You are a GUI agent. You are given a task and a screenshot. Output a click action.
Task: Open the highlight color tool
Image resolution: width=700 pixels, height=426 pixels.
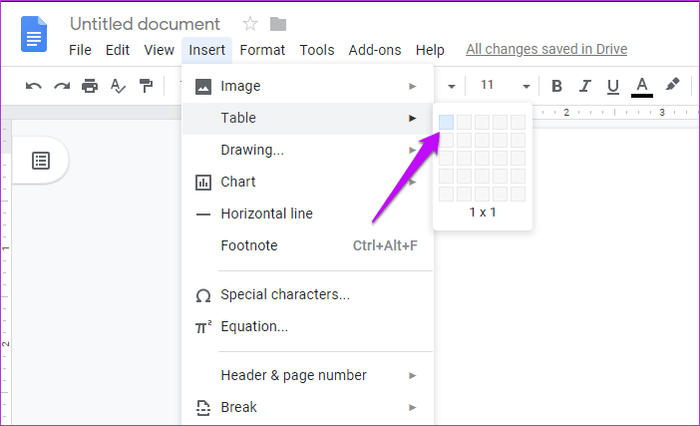672,84
